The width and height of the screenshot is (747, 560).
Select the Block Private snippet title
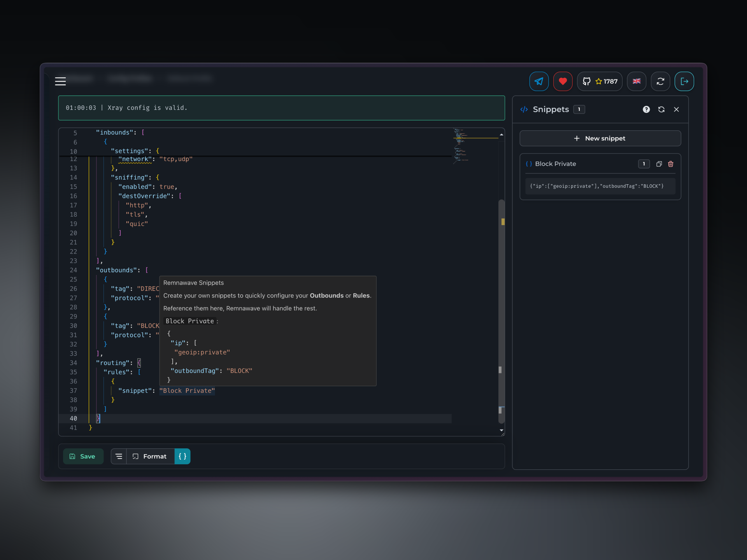tap(555, 164)
